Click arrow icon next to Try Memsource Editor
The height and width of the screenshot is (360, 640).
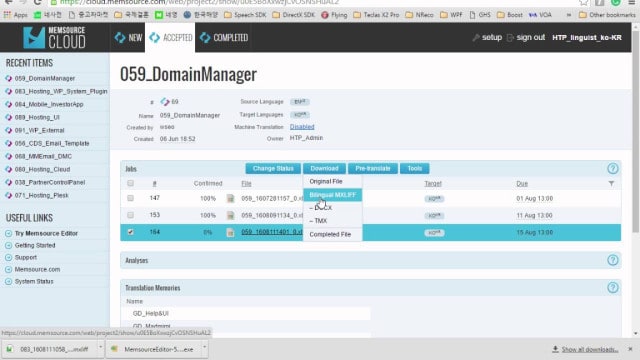point(9,233)
